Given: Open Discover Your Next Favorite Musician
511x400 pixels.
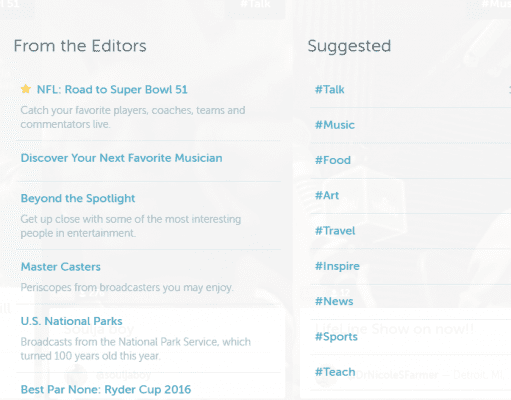Looking at the screenshot, I should (x=121, y=158).
